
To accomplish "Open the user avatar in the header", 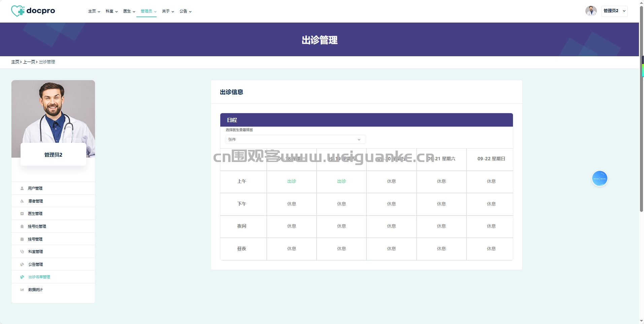I will tap(591, 11).
